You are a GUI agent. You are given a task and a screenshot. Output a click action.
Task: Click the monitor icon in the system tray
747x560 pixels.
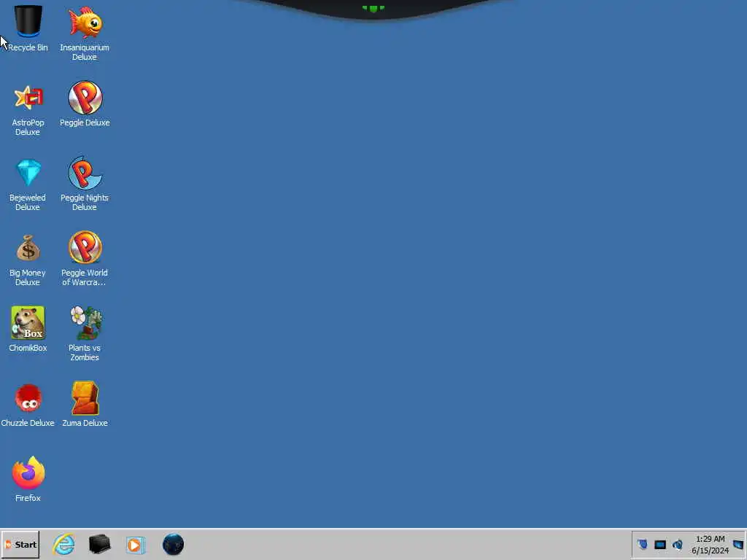pos(659,545)
